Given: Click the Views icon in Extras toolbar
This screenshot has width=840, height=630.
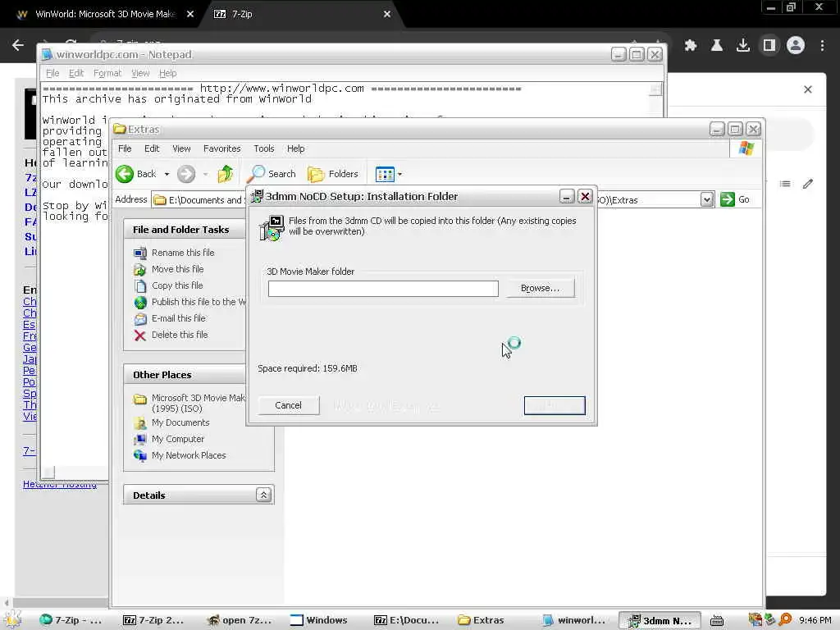Looking at the screenshot, I should coord(385,174).
